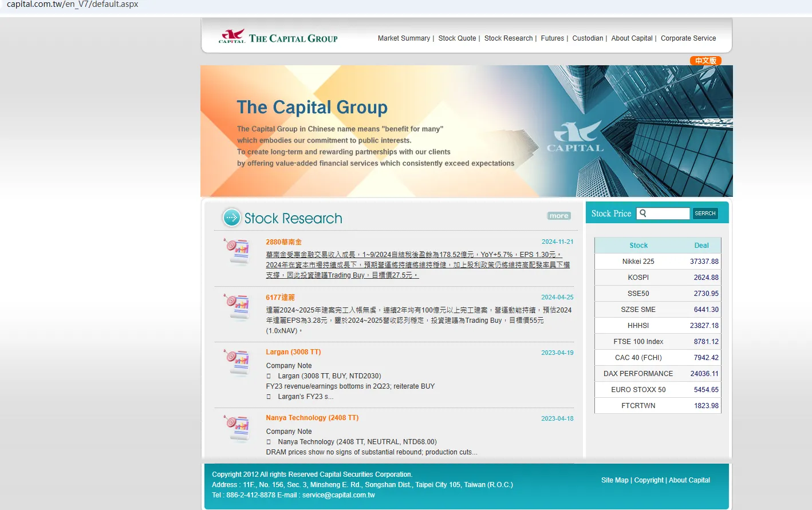Screen dimensions: 812x510
Task: Click the report icon beside 6177達麗
Action: pyautogui.click(x=237, y=307)
